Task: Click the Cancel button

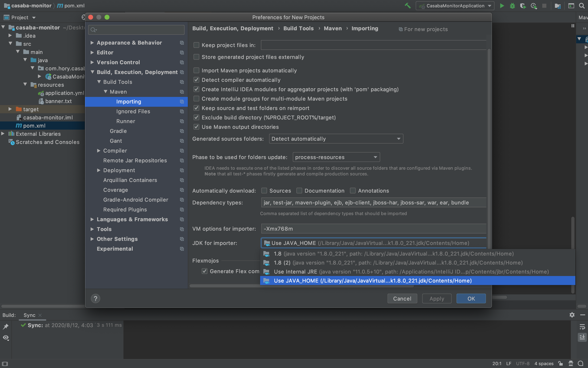Action: [x=402, y=299]
